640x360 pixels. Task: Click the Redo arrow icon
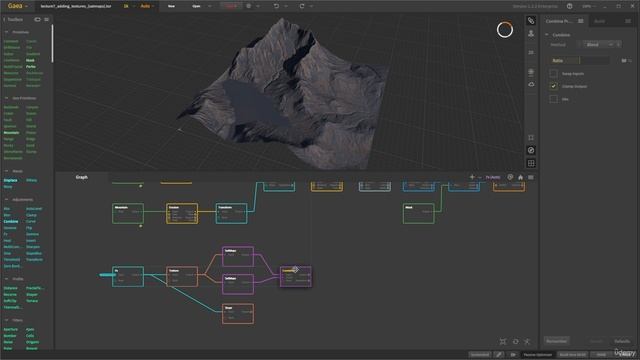[x=302, y=6]
